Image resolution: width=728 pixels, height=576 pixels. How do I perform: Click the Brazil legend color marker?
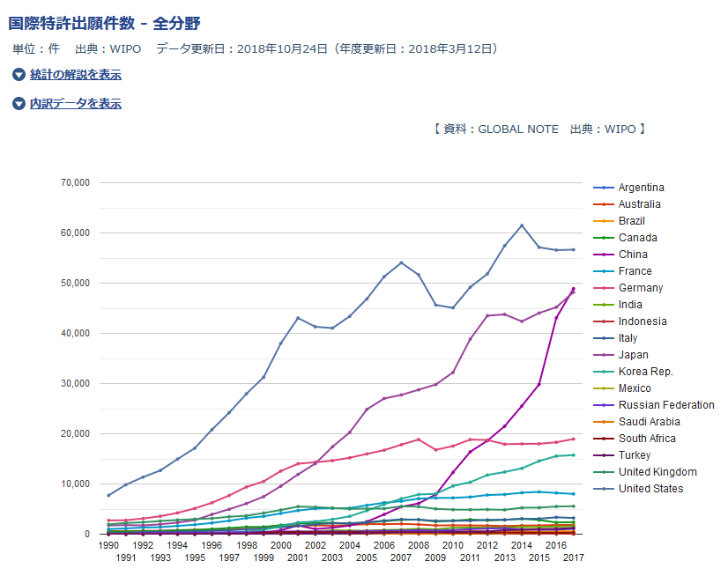[603, 221]
